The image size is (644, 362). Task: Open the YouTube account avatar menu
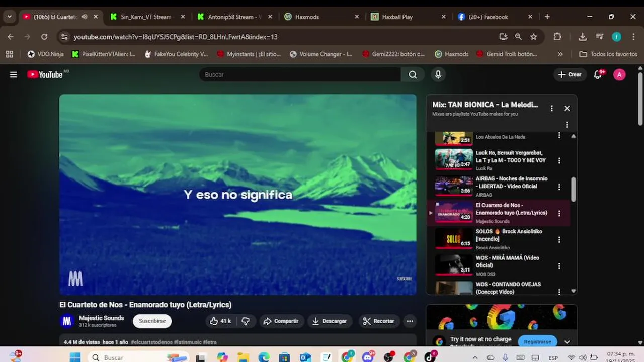pyautogui.click(x=619, y=75)
